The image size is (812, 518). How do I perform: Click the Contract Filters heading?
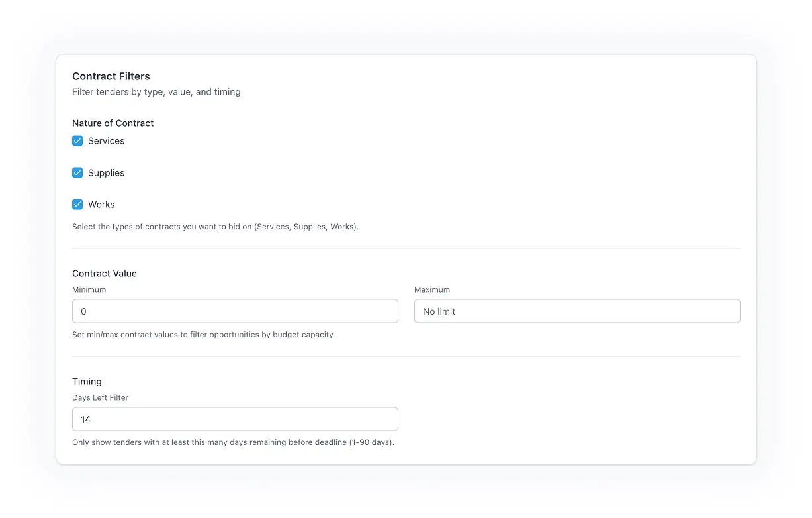[111, 76]
